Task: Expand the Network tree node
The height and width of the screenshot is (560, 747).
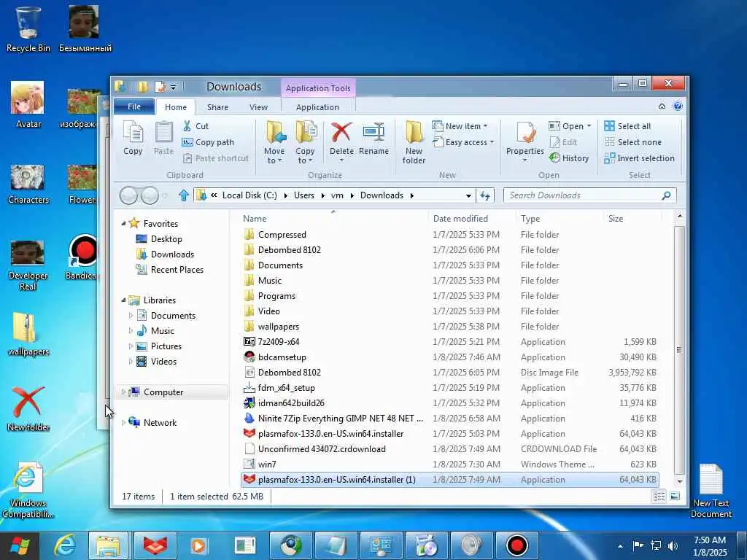Action: 123,422
